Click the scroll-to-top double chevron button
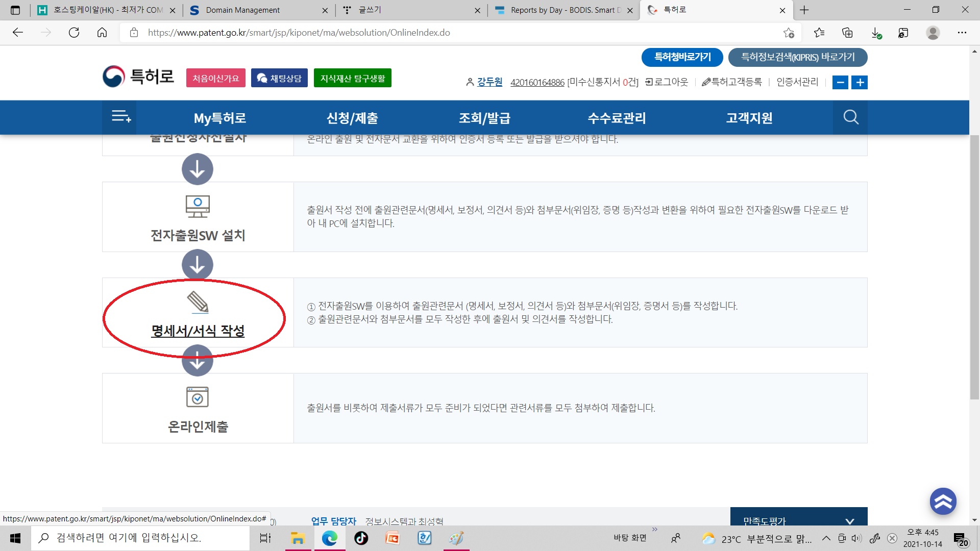Image resolution: width=980 pixels, height=551 pixels. [x=943, y=501]
